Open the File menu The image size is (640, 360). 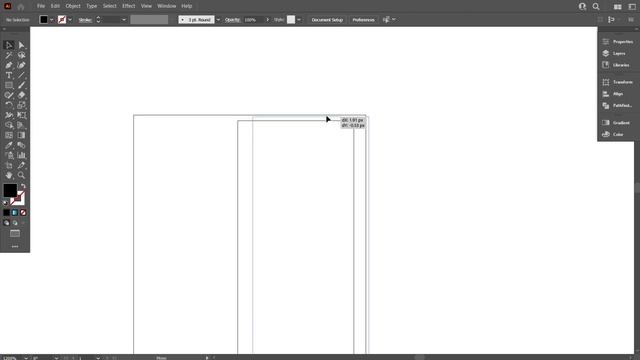click(x=41, y=6)
